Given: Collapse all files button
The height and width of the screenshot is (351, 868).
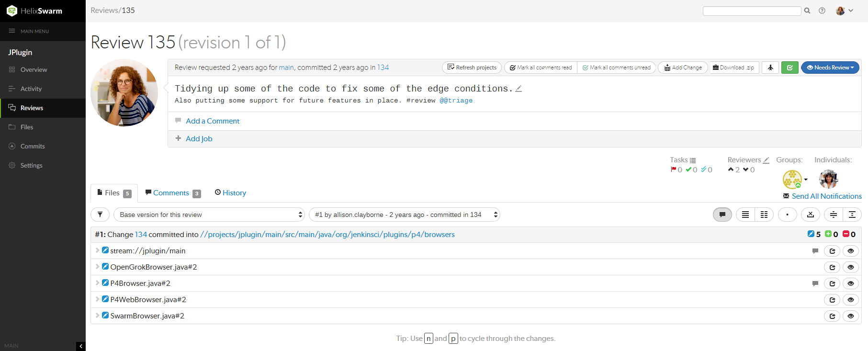Looking at the screenshot, I should [834, 215].
